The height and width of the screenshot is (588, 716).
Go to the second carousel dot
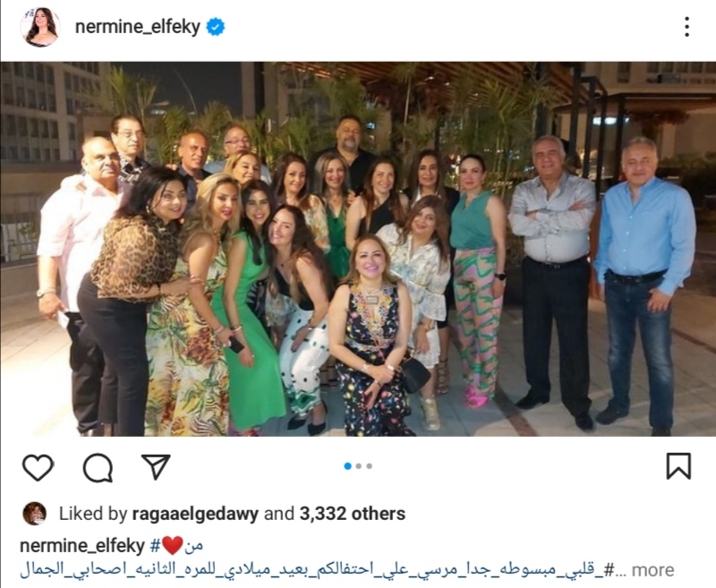pos(359,466)
